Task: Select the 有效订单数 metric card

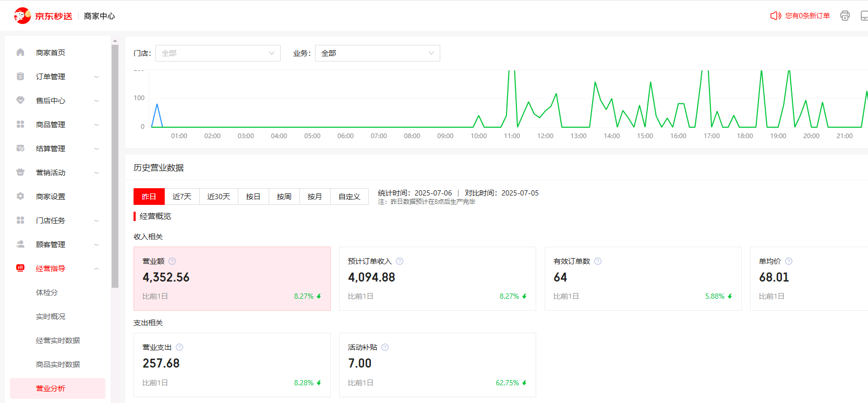Action: [x=643, y=278]
